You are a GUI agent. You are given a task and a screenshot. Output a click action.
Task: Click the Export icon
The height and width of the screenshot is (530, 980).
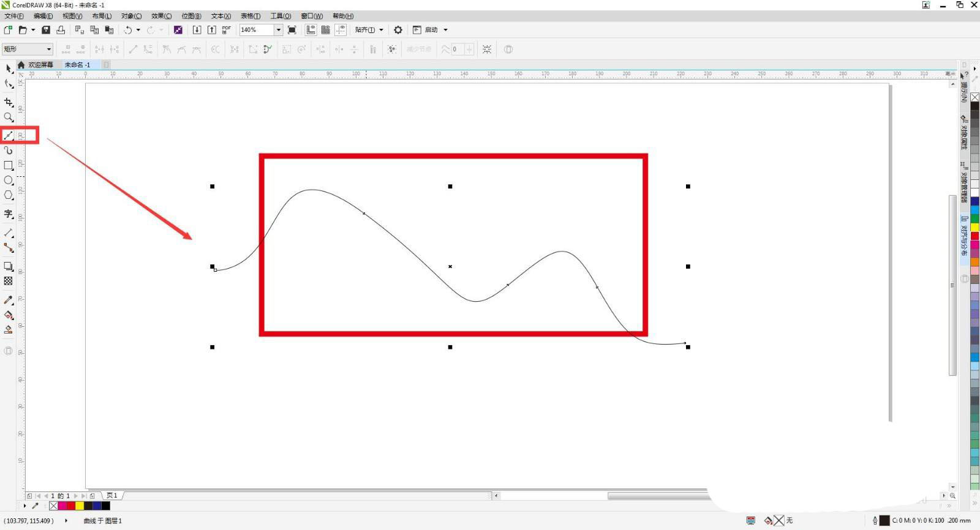(211, 29)
